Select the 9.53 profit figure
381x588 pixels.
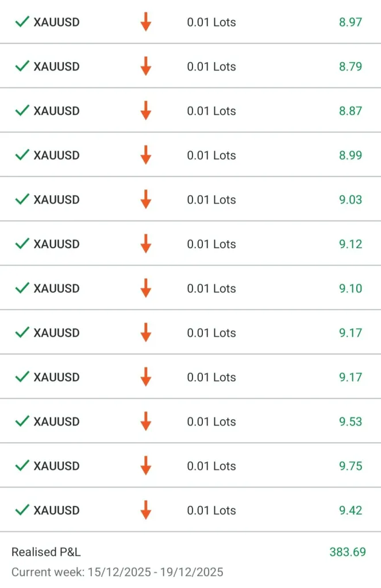(351, 421)
